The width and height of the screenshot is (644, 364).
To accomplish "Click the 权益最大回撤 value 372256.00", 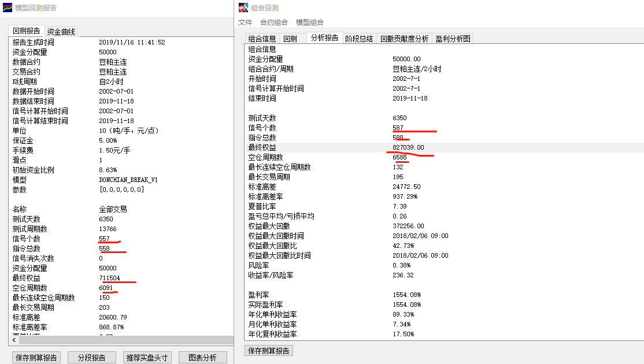I will click(x=408, y=226).
